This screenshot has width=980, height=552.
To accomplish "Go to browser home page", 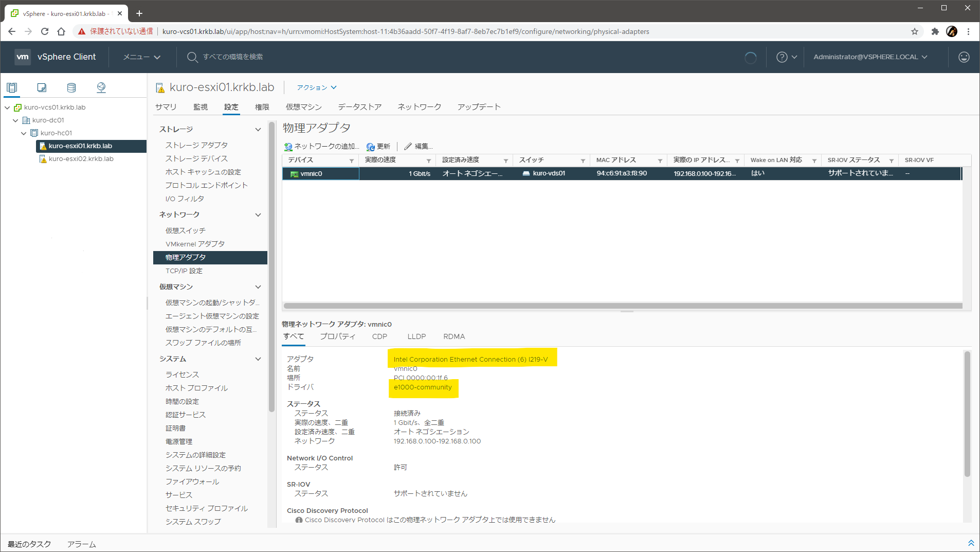I will pyautogui.click(x=61, y=31).
